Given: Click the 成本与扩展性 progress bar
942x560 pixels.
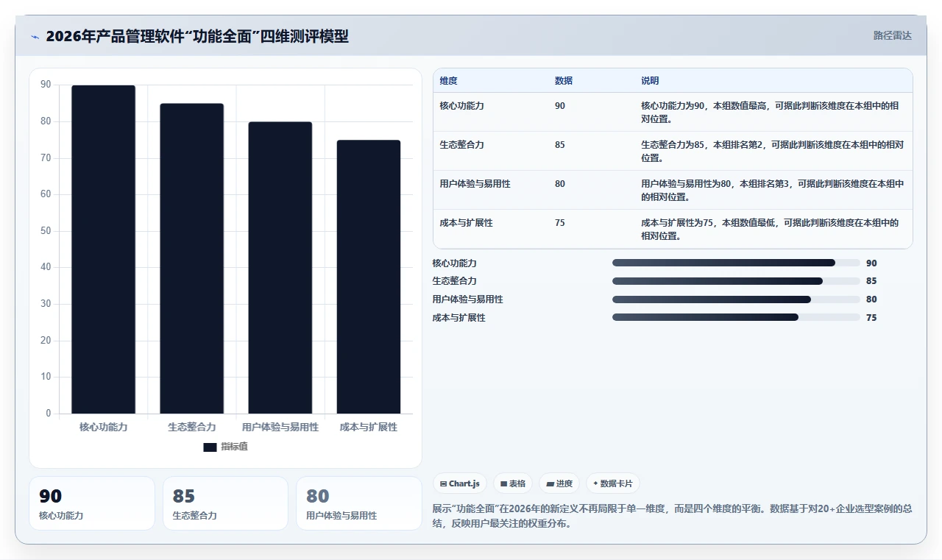Looking at the screenshot, I should (x=736, y=317).
